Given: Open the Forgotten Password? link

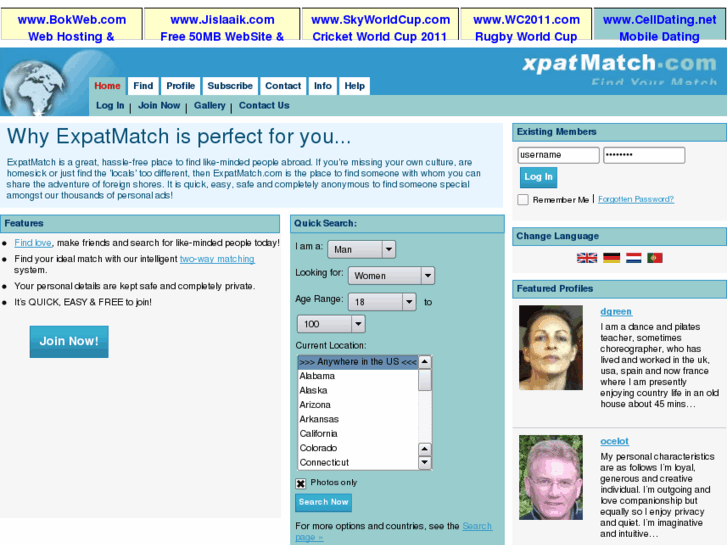Looking at the screenshot, I should (636, 199).
